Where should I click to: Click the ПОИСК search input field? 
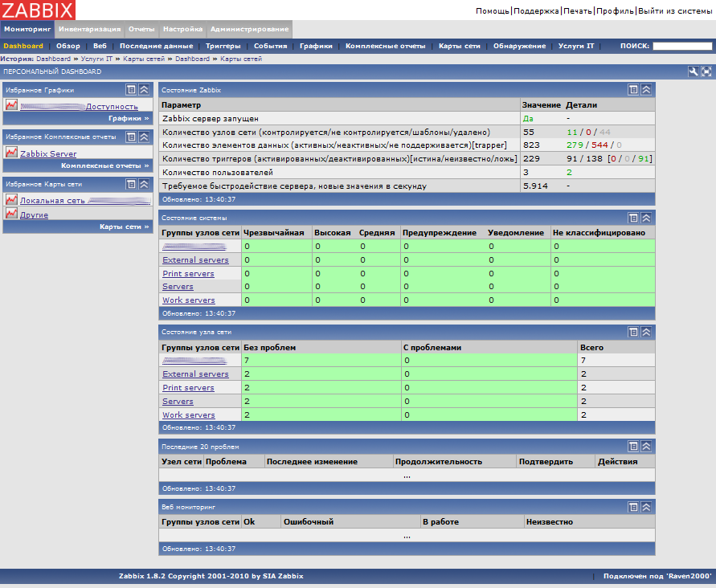tap(681, 46)
